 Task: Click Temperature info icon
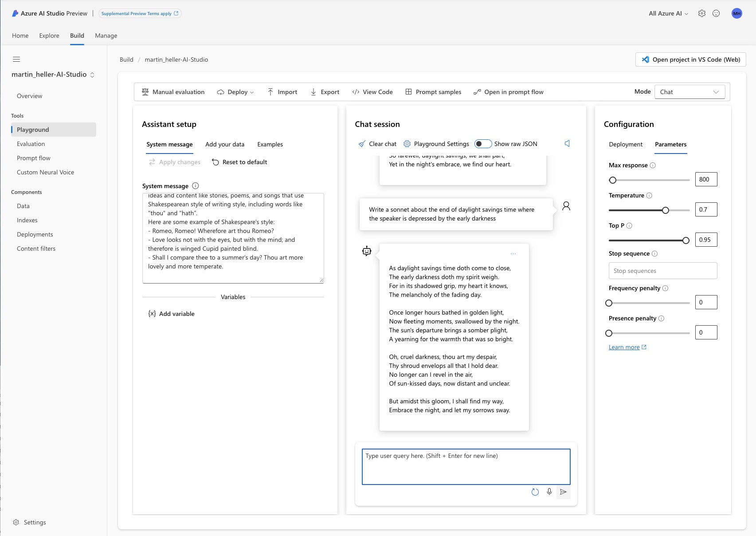click(x=649, y=195)
